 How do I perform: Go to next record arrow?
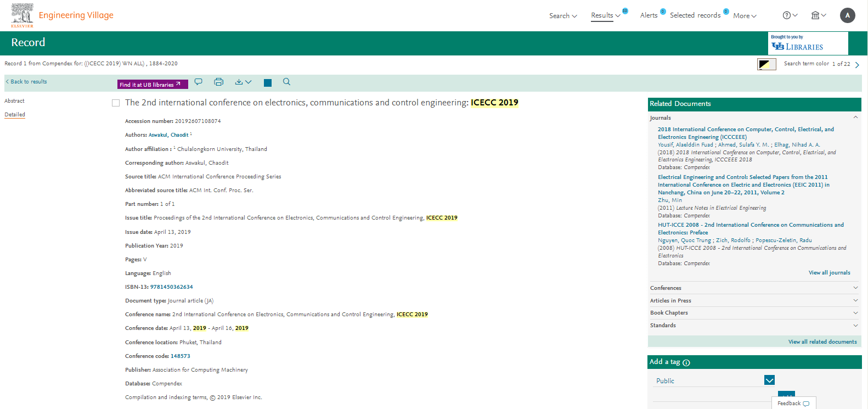857,65
